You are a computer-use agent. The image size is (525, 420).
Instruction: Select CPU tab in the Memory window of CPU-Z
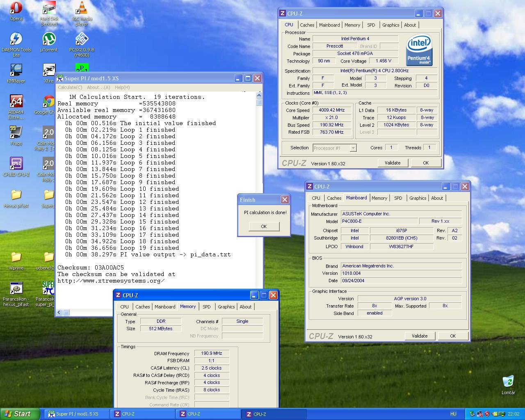tap(124, 307)
